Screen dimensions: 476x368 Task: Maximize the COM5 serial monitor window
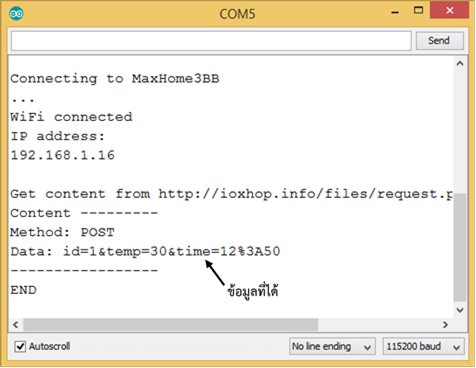tap(418, 10)
